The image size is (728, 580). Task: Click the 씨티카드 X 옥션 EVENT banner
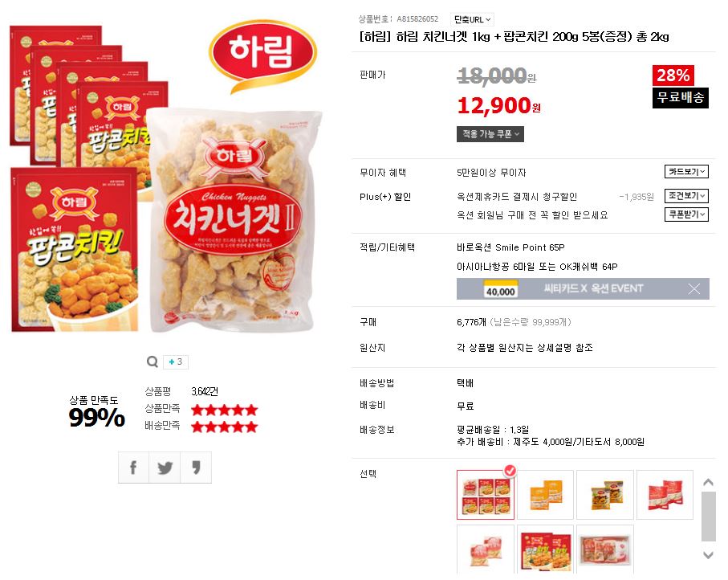[583, 288]
